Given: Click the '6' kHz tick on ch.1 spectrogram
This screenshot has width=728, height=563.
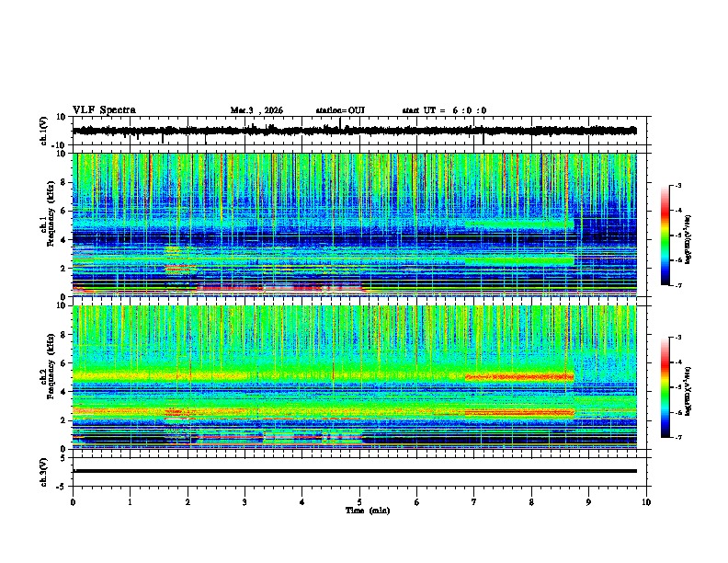Looking at the screenshot, I should pyautogui.click(x=63, y=211).
